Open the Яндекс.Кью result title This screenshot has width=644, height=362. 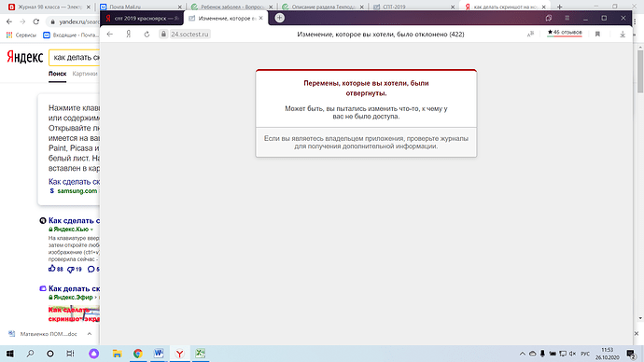pyautogui.click(x=74, y=221)
